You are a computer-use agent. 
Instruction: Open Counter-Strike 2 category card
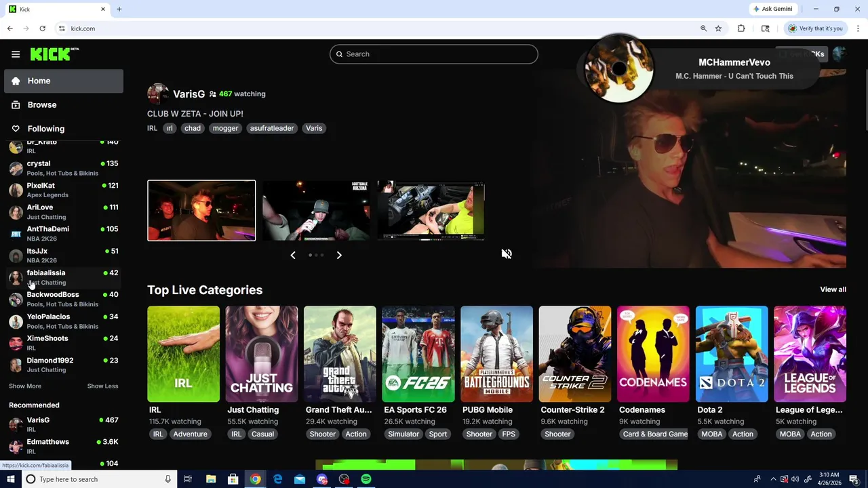tap(575, 354)
